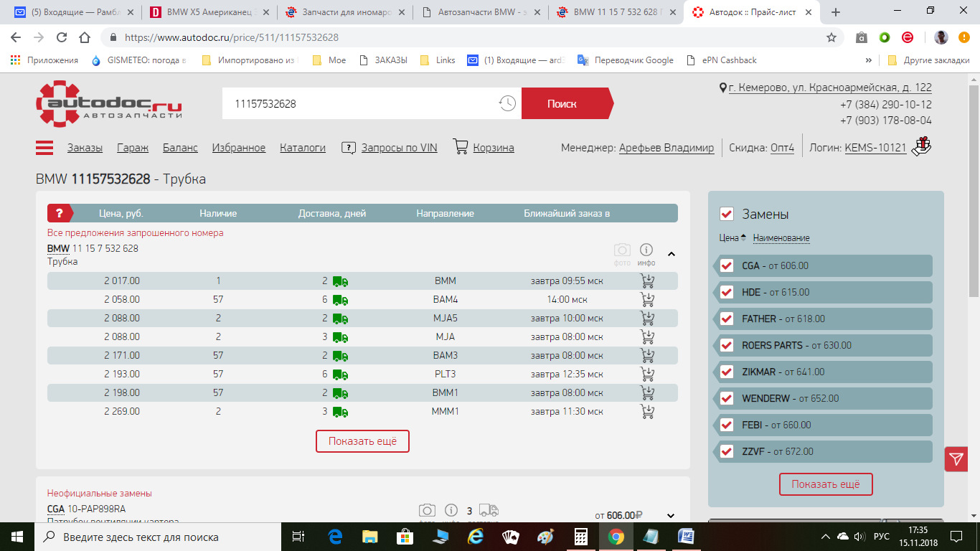Open the Корзина link
980x551 pixels.
coord(494,148)
